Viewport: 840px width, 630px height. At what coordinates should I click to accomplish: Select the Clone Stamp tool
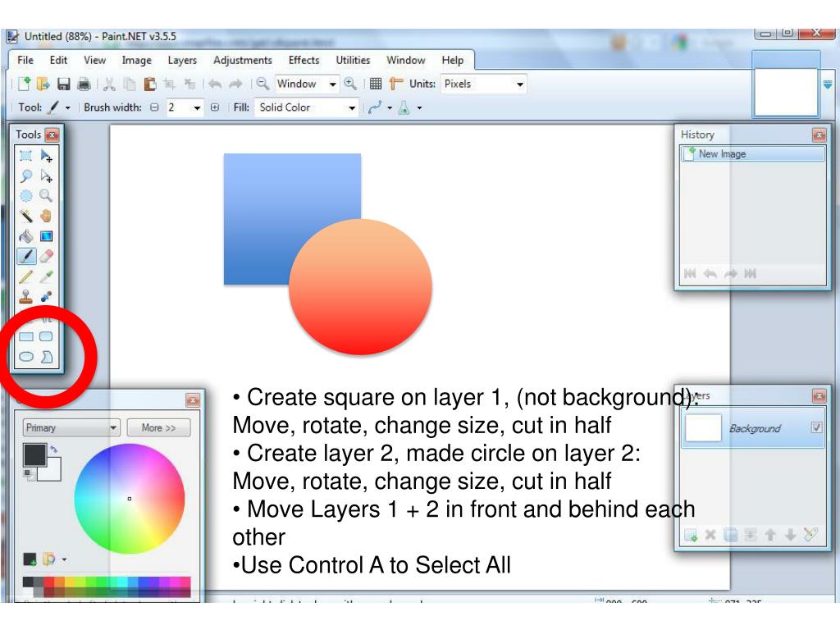[x=25, y=296]
